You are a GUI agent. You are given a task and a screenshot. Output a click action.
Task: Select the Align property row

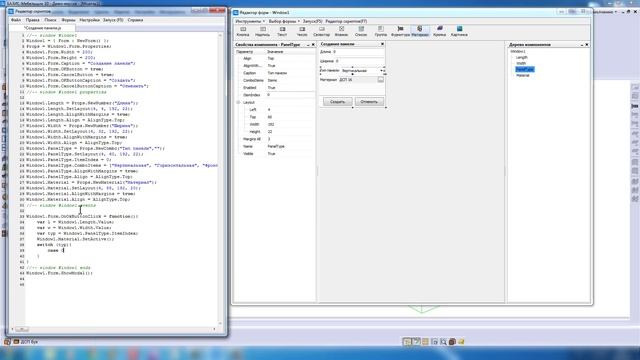coord(275,58)
